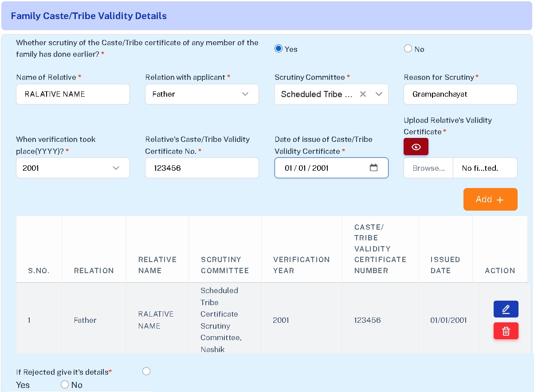Image resolution: width=534 pixels, height=392 pixels.
Task: Click the Reason for Scrutiny field
Action: 460,94
